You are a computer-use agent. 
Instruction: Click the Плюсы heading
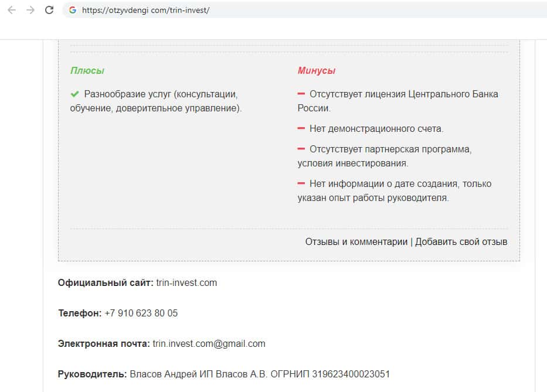coord(87,70)
